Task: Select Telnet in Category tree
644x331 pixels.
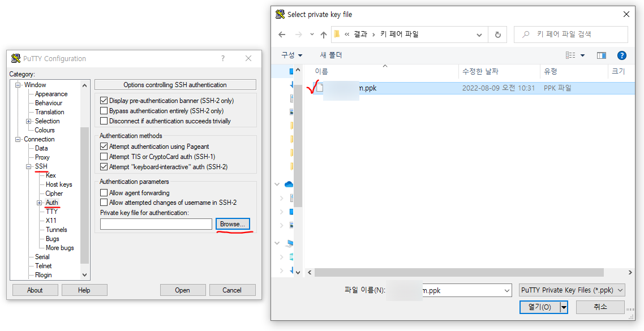Action: [44, 266]
